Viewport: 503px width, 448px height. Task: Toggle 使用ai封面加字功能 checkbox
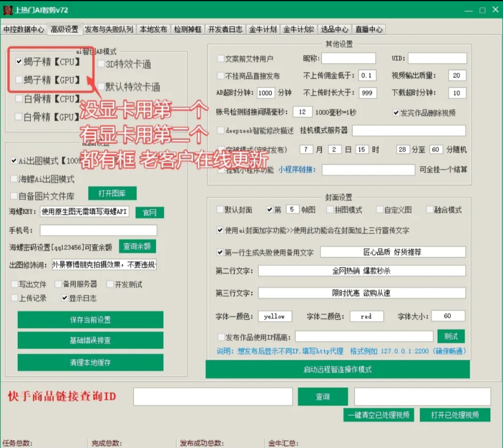tap(220, 230)
